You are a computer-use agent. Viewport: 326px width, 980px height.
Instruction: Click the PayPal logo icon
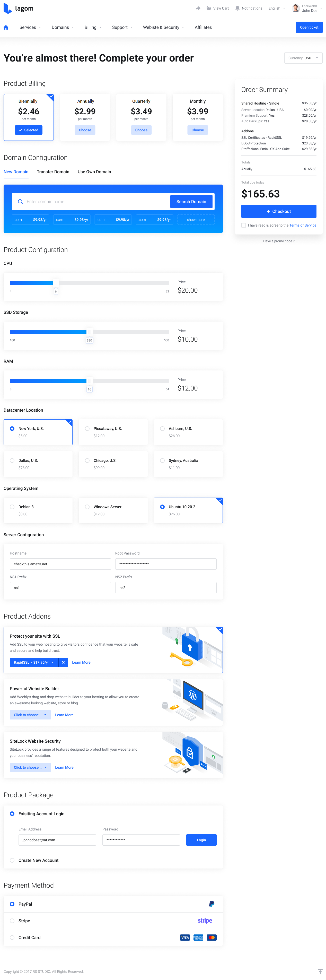pyautogui.click(x=212, y=904)
